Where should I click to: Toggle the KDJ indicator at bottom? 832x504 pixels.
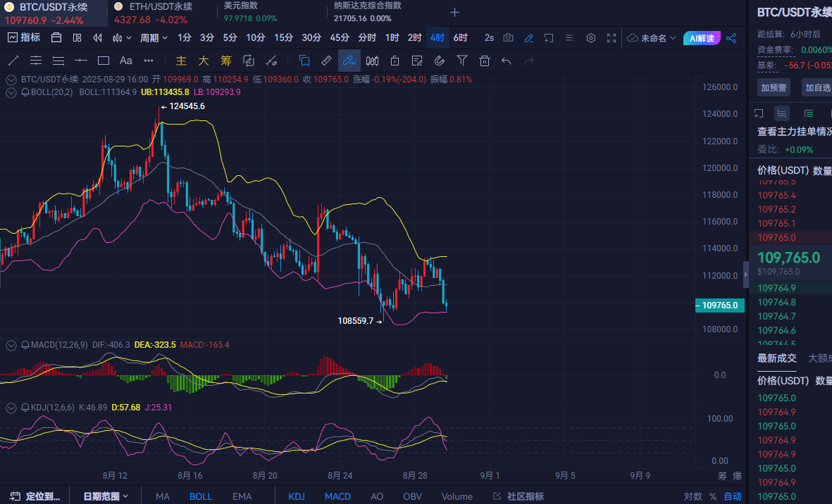click(x=297, y=496)
